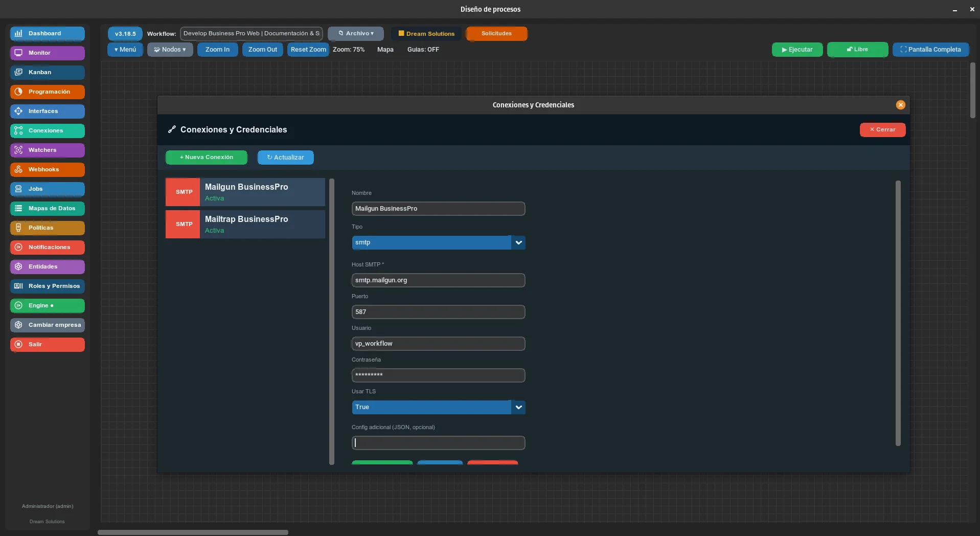Click the Cambiar empresa gear icon
The width and height of the screenshot is (980, 536).
18,325
